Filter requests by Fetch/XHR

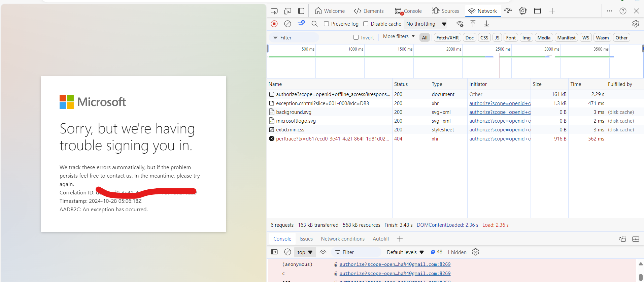click(447, 38)
